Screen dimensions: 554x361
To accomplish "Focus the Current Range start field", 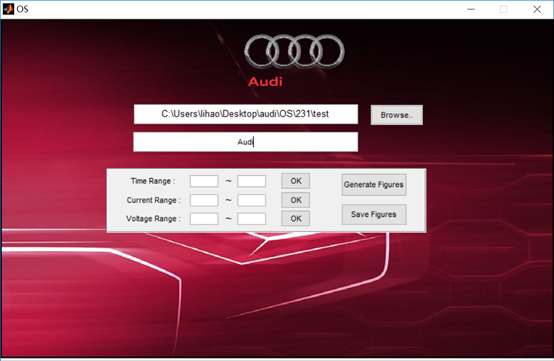I will click(204, 200).
